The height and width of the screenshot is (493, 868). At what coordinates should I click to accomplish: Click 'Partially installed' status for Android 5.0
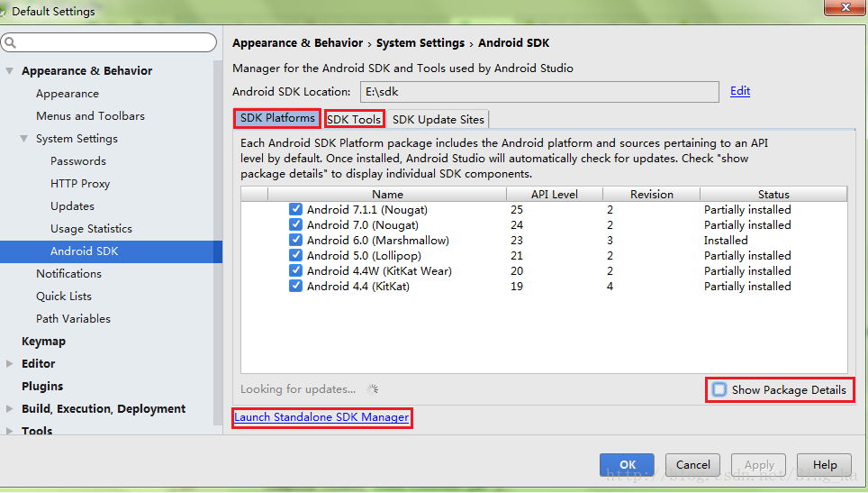coord(747,256)
